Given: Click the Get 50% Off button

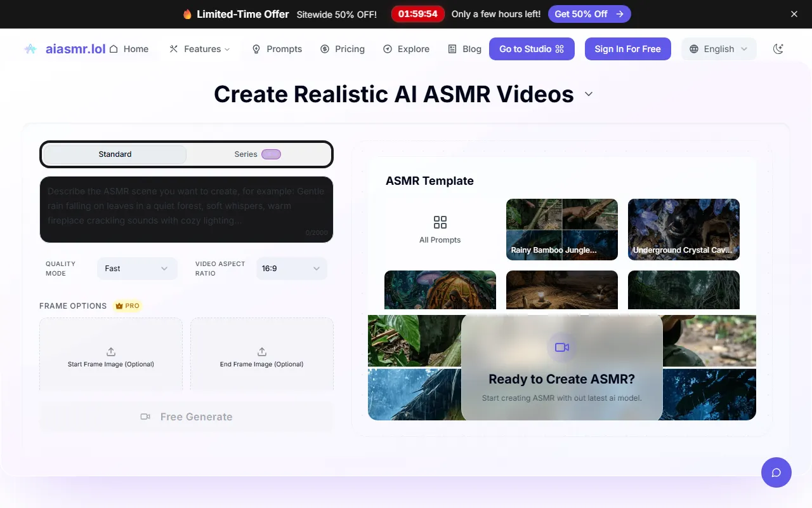Looking at the screenshot, I should (589, 14).
